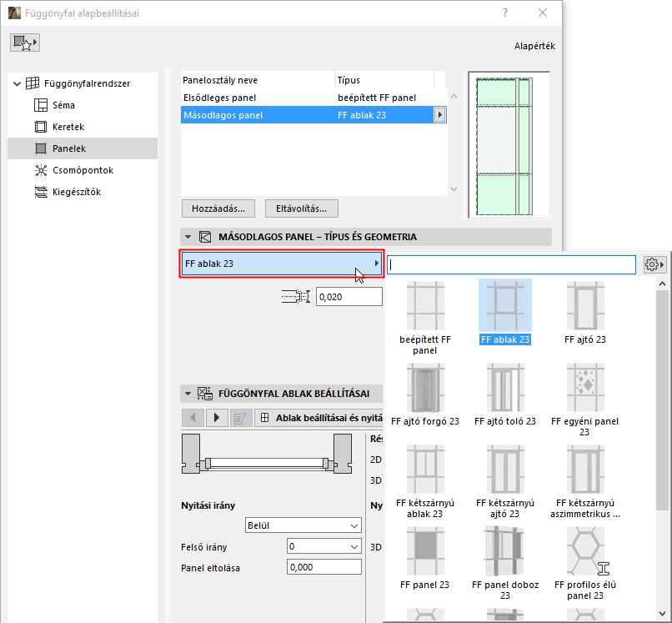Screen dimensions: 672x623
Task: Select the Csomópontok tree item
Action: coord(83,170)
